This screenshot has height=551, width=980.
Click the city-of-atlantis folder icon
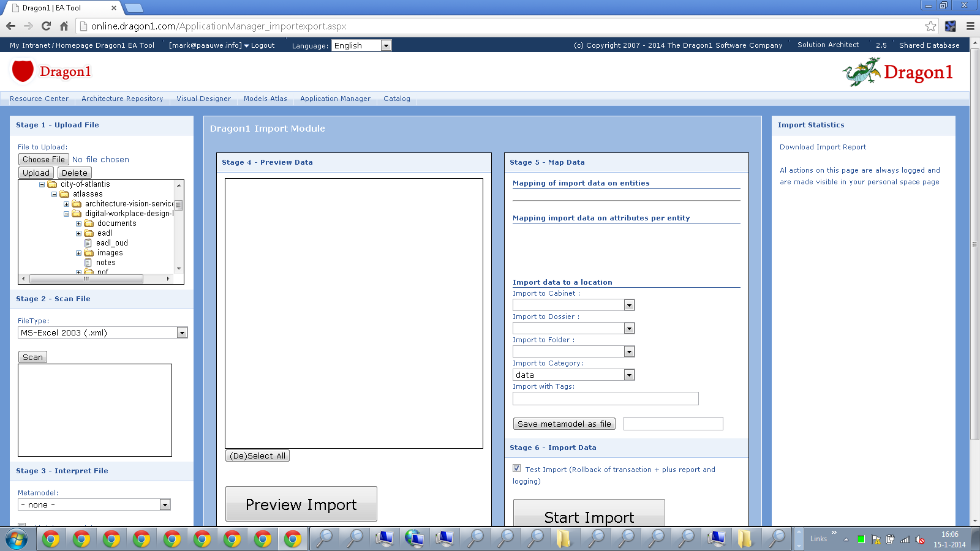point(52,184)
